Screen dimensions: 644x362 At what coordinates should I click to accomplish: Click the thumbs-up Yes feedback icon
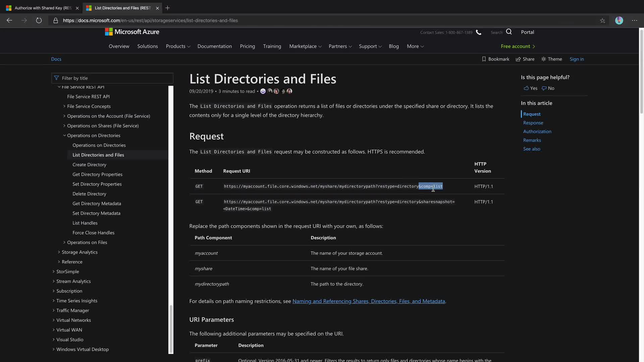point(526,88)
